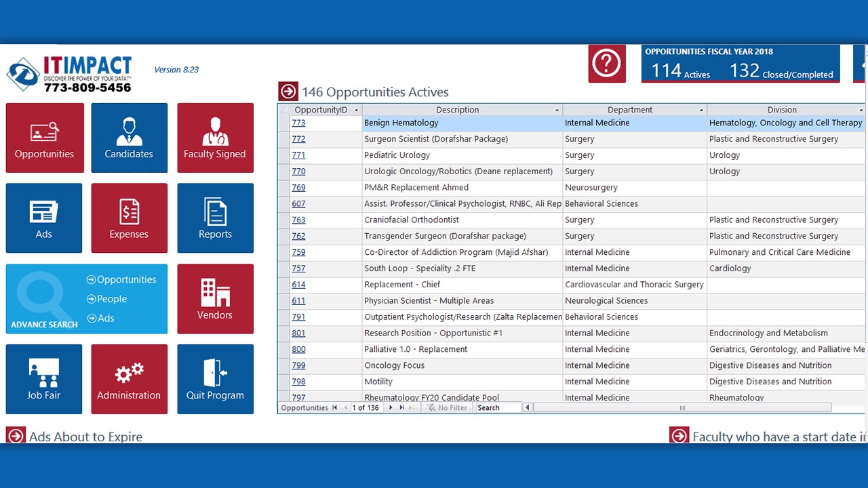Select the Endocrinology and Metabolism division cell
The height and width of the screenshot is (488, 868).
tap(787, 333)
